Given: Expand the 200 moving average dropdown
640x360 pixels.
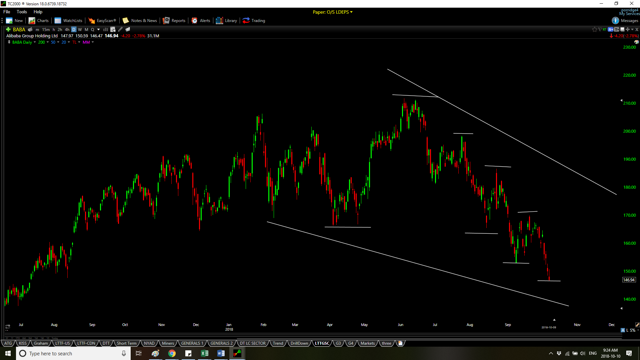Looking at the screenshot, I should (47, 42).
